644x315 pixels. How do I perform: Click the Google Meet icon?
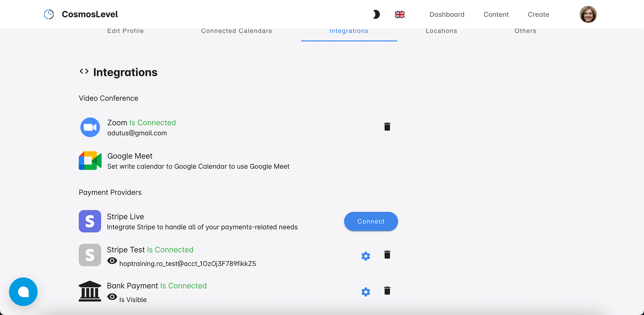coord(90,161)
